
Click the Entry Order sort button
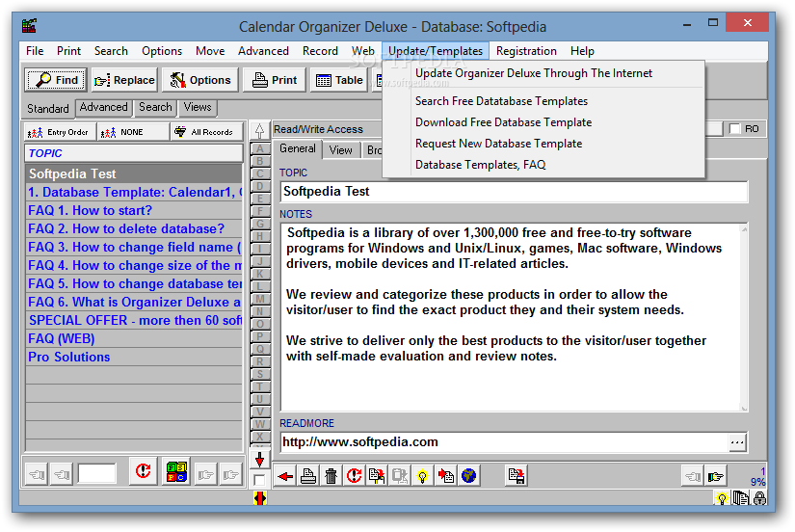tap(60, 132)
